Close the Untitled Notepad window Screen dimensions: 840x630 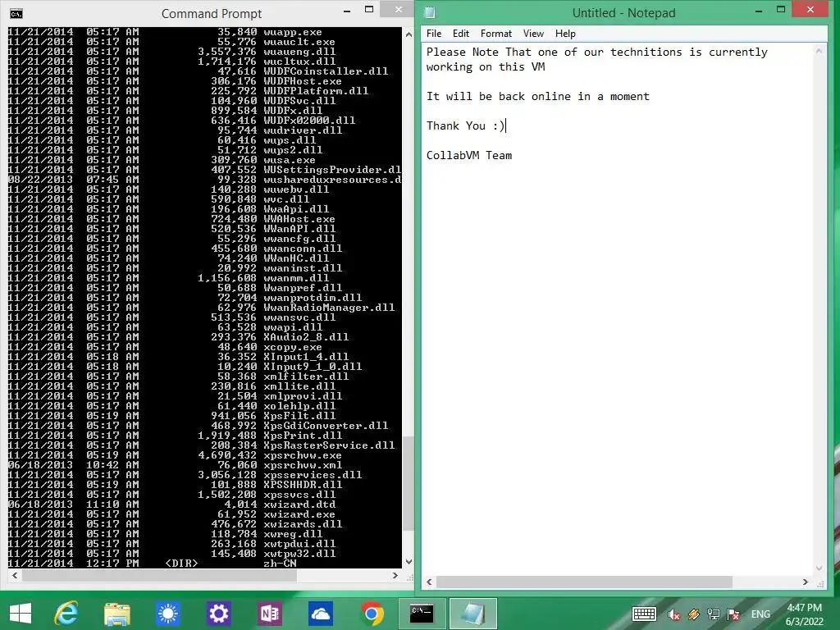[x=810, y=10]
